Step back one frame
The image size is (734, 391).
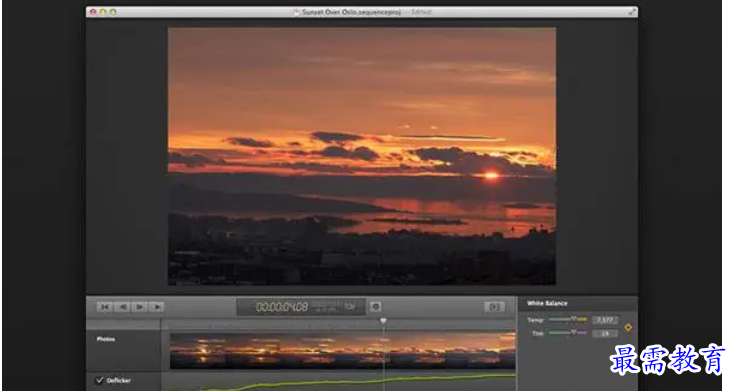point(122,307)
